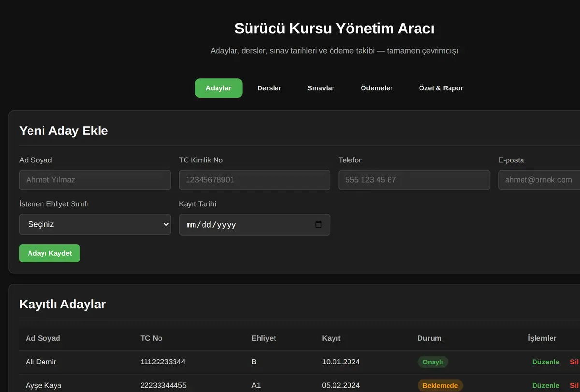Click the Onaylı status badge
This screenshot has height=392, width=580.
click(x=433, y=362)
